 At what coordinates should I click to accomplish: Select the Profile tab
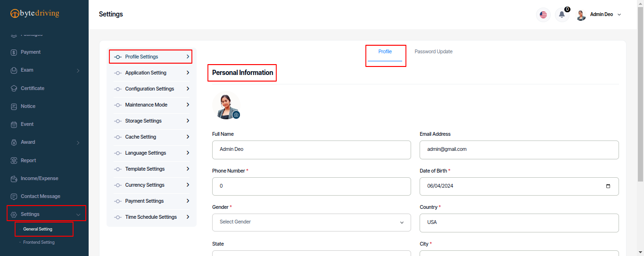click(x=385, y=52)
